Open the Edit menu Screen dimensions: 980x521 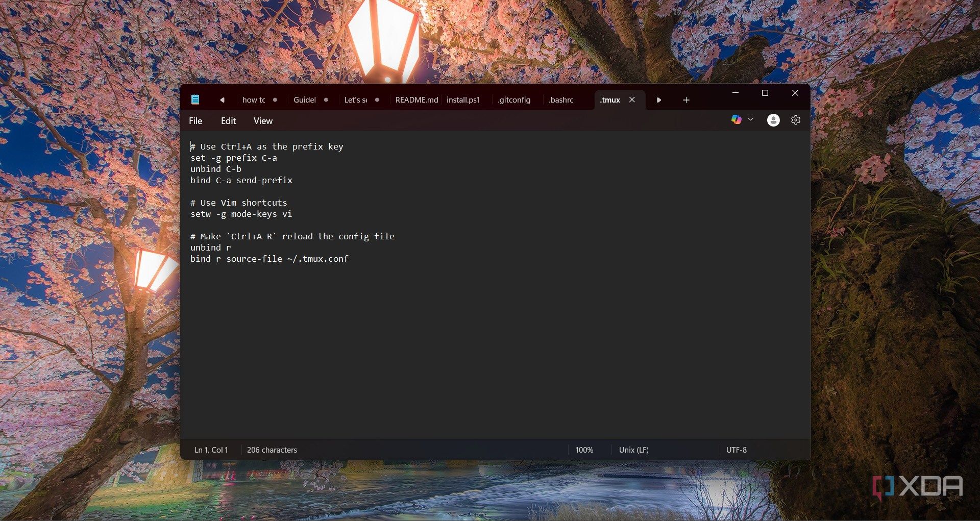228,121
